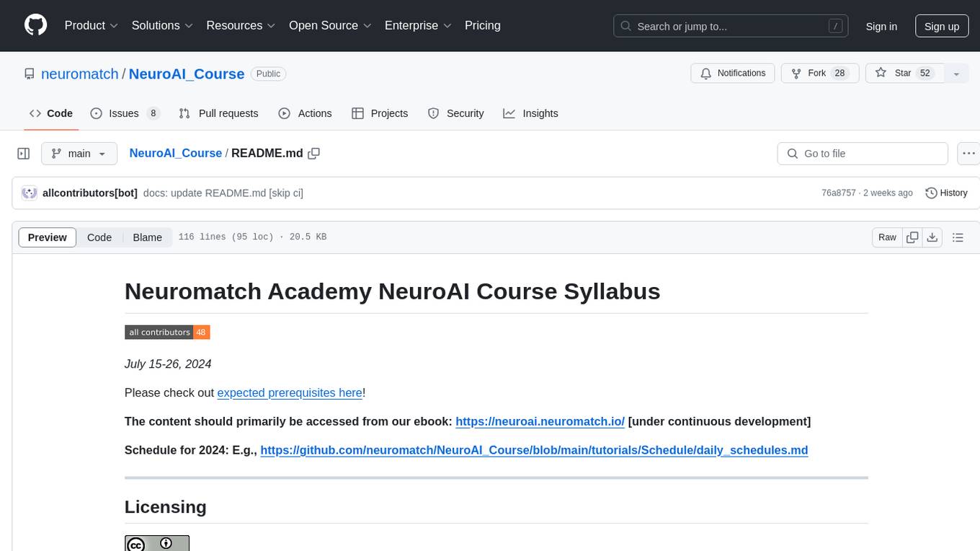980x551 pixels.
Task: Click the '116 lines (95 loc) · 20.5 KB' text
Action: coord(252,237)
